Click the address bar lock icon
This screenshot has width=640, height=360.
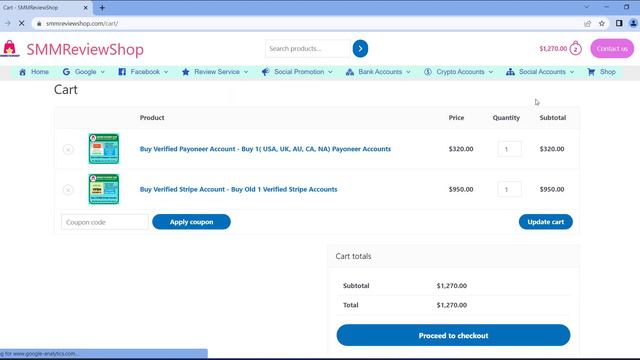click(39, 24)
